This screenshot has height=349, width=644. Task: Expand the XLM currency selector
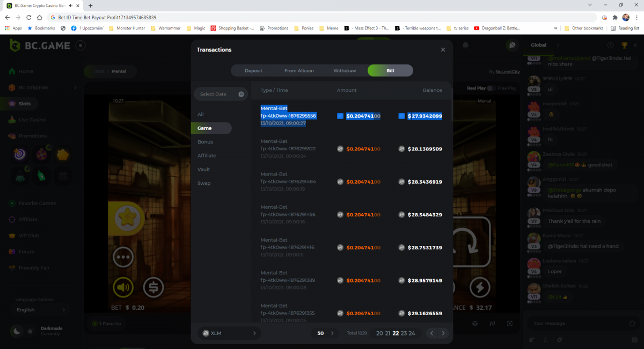coord(229,333)
